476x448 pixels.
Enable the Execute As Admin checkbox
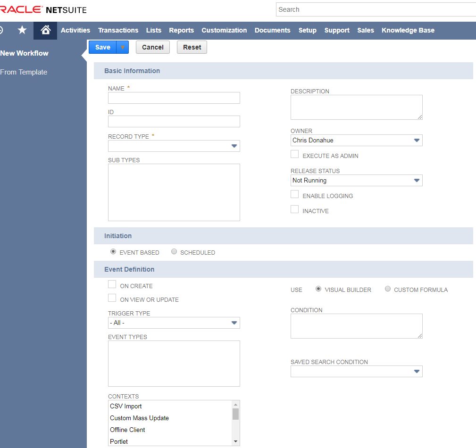(x=294, y=154)
